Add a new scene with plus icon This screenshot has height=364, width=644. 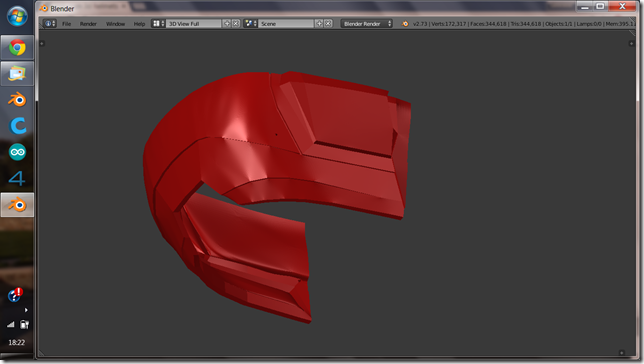tap(319, 23)
